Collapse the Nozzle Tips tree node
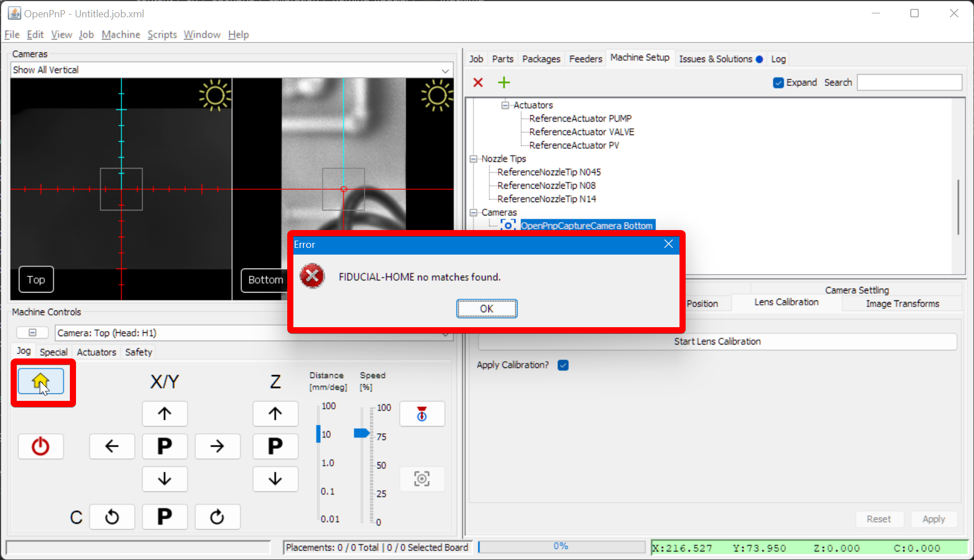The width and height of the screenshot is (974, 560). (x=474, y=159)
